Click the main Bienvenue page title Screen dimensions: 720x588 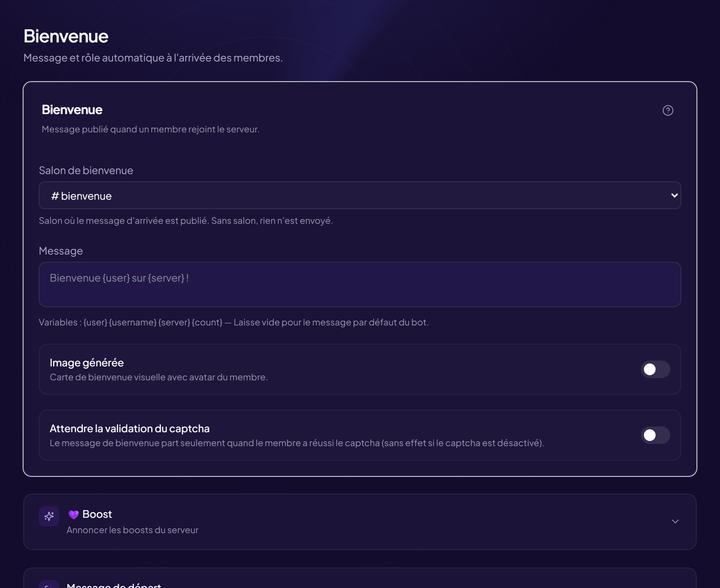tap(66, 36)
